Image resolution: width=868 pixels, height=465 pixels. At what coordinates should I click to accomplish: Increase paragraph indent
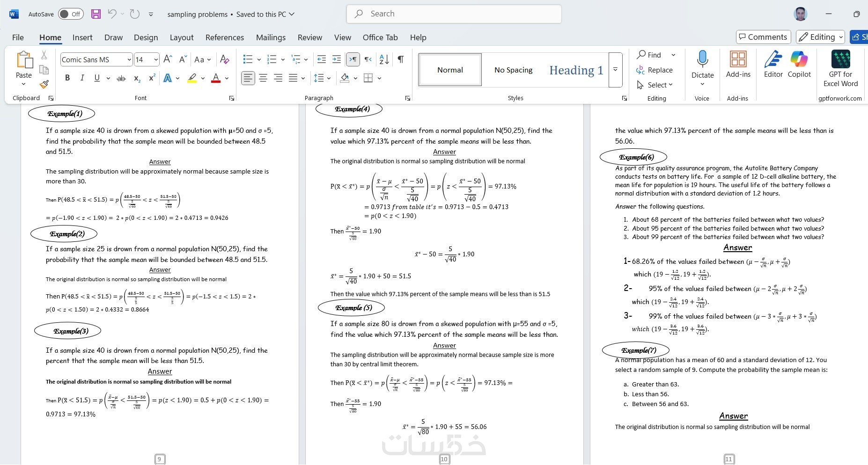[x=337, y=59]
